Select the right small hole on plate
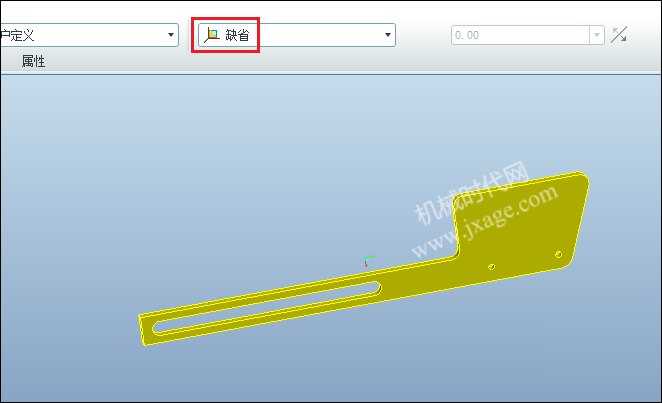The image size is (662, 403). coord(558,254)
